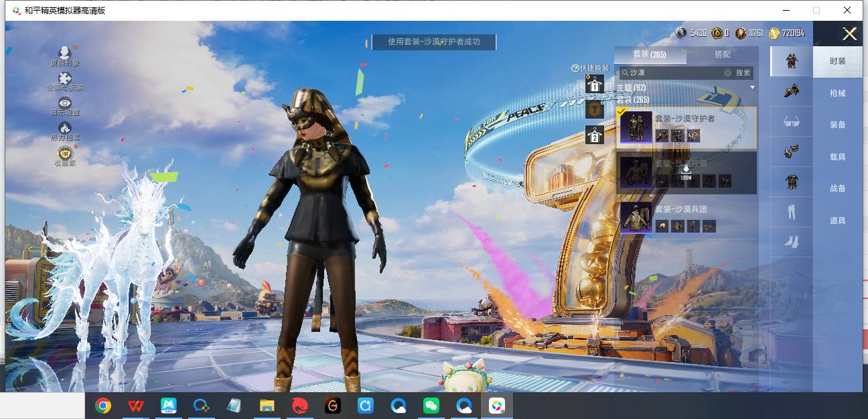Select 套装-沙漠守护者 outfit thumbnail
Screen dimensions: 868x419
click(x=636, y=127)
